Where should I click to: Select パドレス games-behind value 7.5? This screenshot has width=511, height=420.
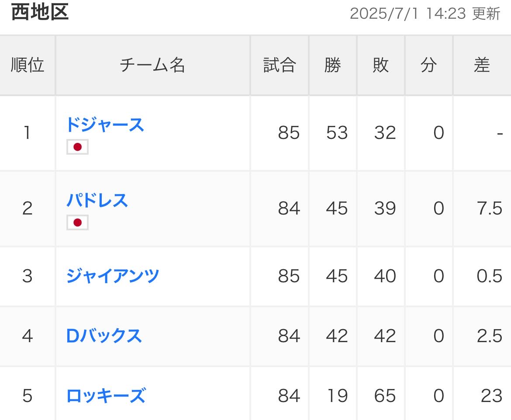[x=490, y=208]
